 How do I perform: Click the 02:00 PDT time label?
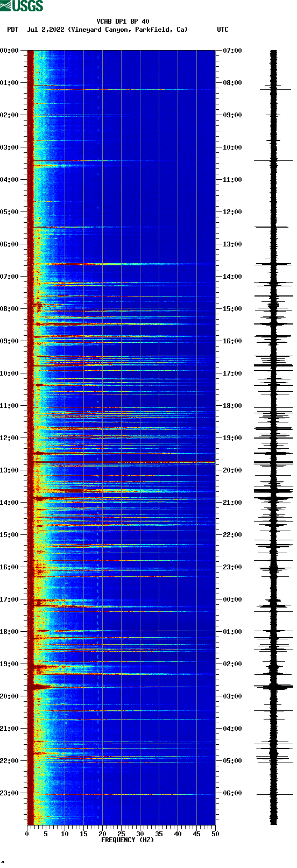[10, 115]
